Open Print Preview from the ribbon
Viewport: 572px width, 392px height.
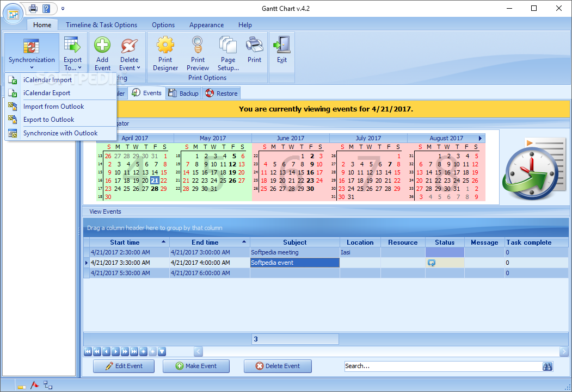[198, 54]
